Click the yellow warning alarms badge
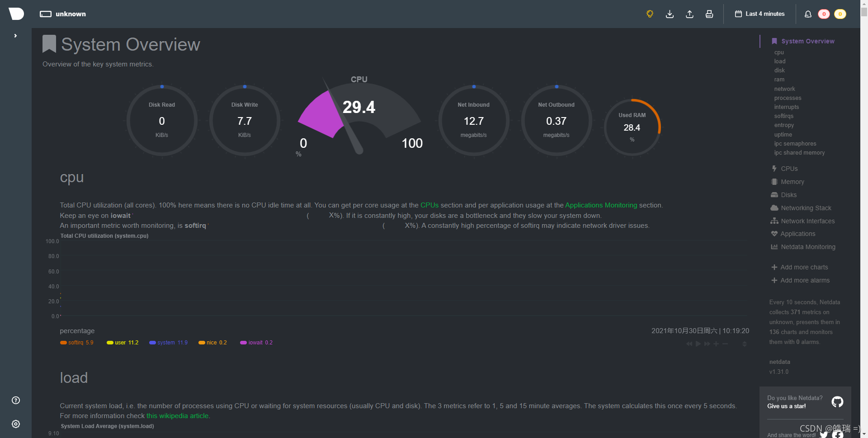 pyautogui.click(x=840, y=14)
